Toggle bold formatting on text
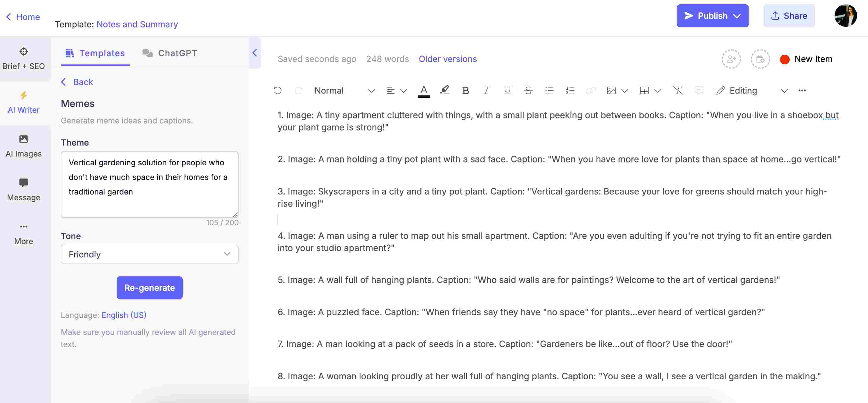868x403 pixels. [x=464, y=90]
